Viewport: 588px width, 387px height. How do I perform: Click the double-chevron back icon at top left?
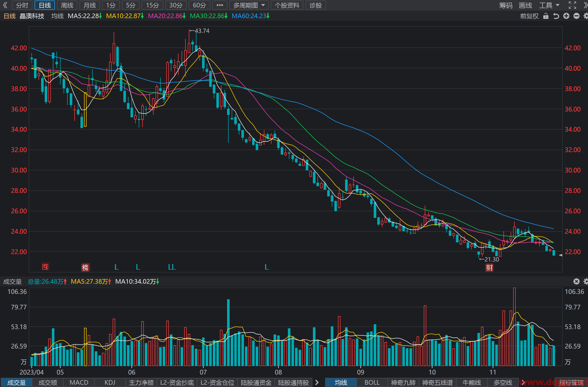[x=5, y=5]
